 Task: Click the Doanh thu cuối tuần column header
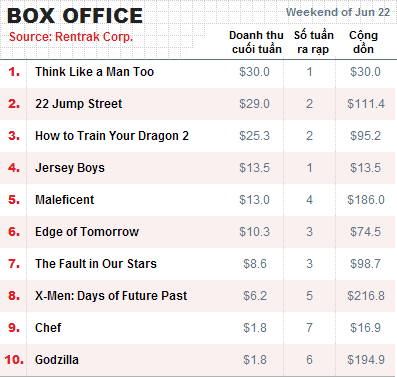[x=256, y=42]
